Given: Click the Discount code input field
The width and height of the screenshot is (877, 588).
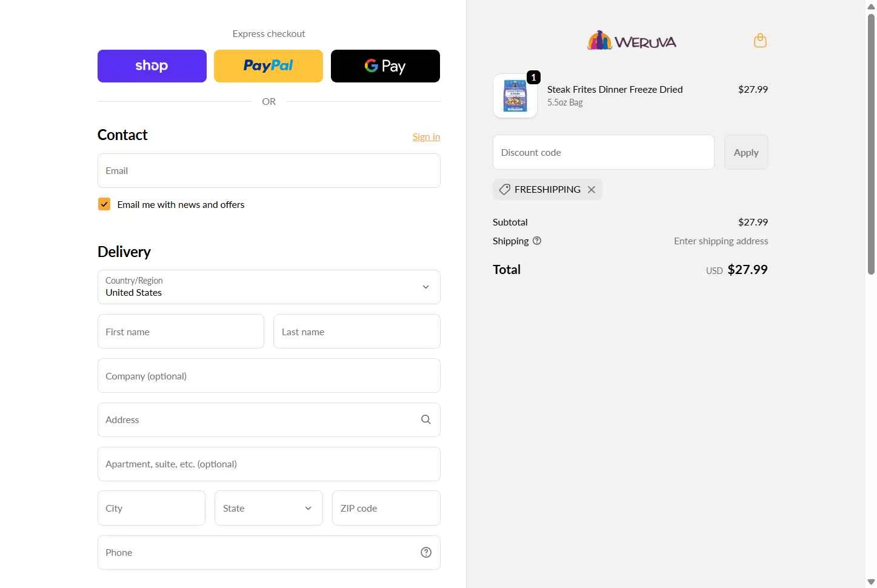Looking at the screenshot, I should point(604,152).
